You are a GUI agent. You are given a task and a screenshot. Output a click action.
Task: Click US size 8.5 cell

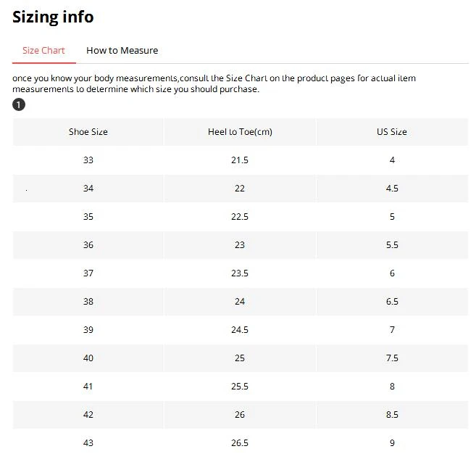pos(392,415)
